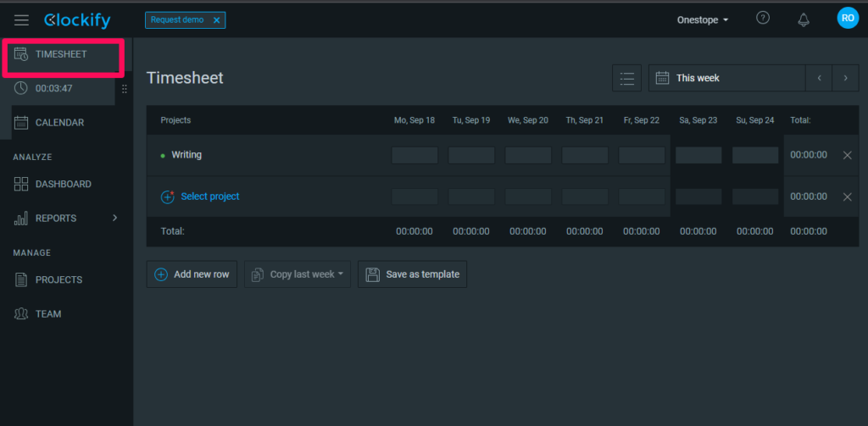Image resolution: width=868 pixels, height=426 pixels.
Task: Go to Timesheet in the sidebar
Action: pos(61,54)
